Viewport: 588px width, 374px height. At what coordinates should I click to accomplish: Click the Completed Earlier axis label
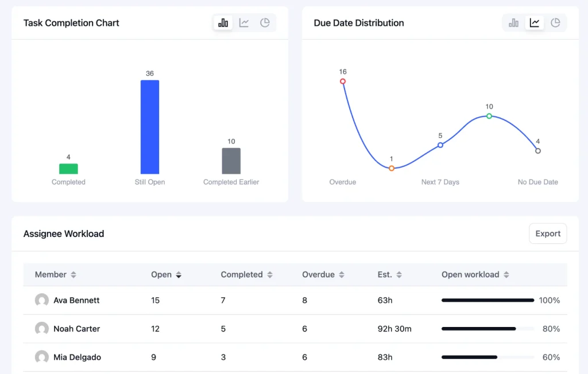231,182
